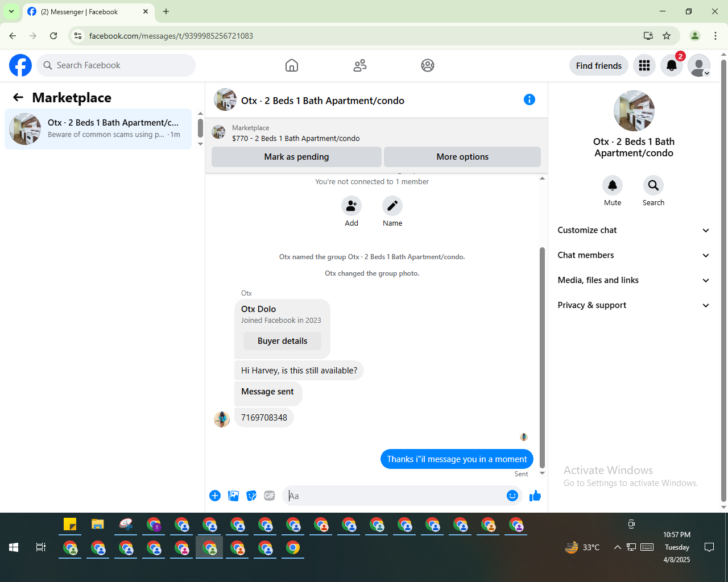Expand the Chat members section
This screenshot has width=728, height=582.
point(634,255)
